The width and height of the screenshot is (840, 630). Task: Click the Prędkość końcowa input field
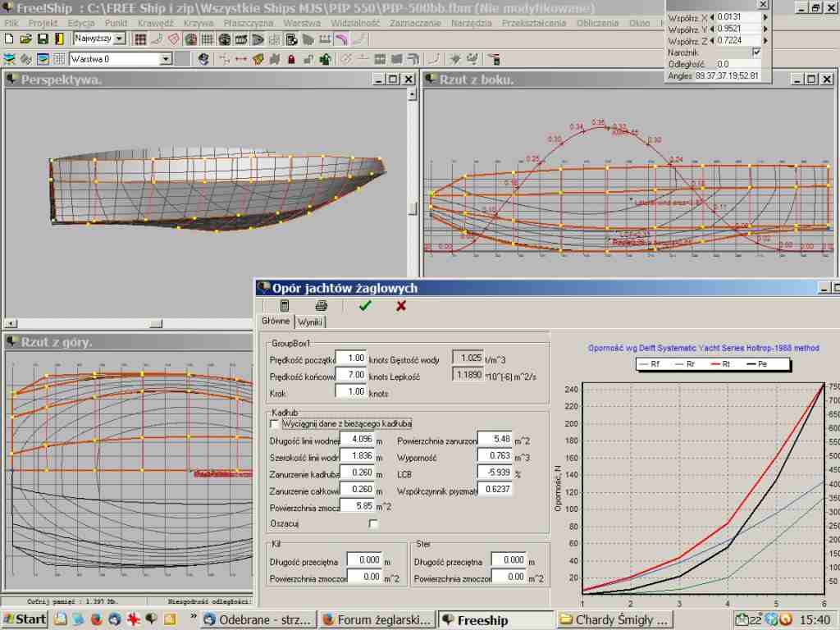[350, 375]
